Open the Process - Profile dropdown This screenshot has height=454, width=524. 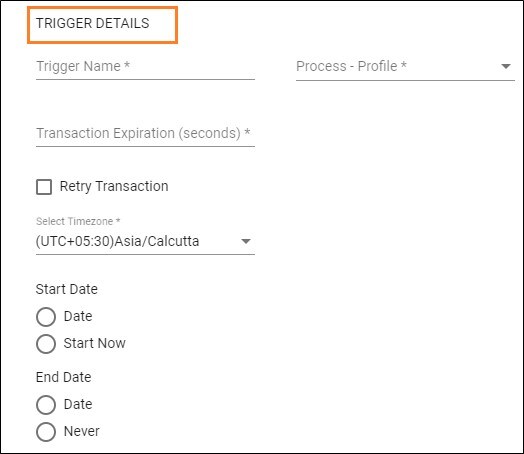(x=405, y=67)
